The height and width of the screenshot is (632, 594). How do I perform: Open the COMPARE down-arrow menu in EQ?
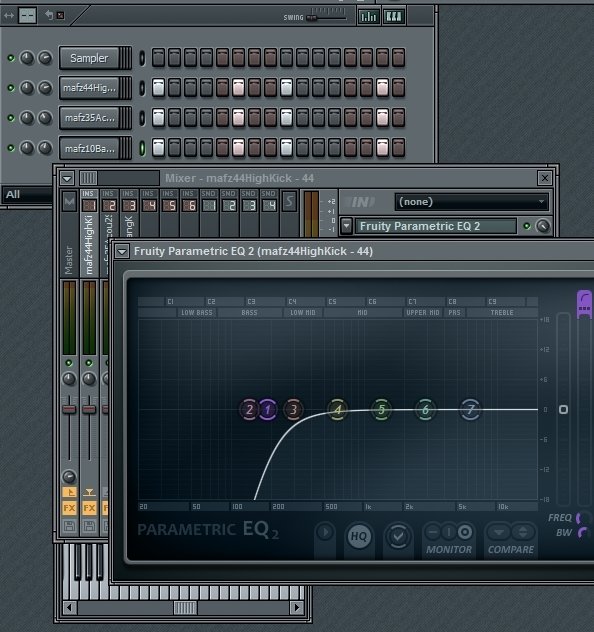pos(499,532)
